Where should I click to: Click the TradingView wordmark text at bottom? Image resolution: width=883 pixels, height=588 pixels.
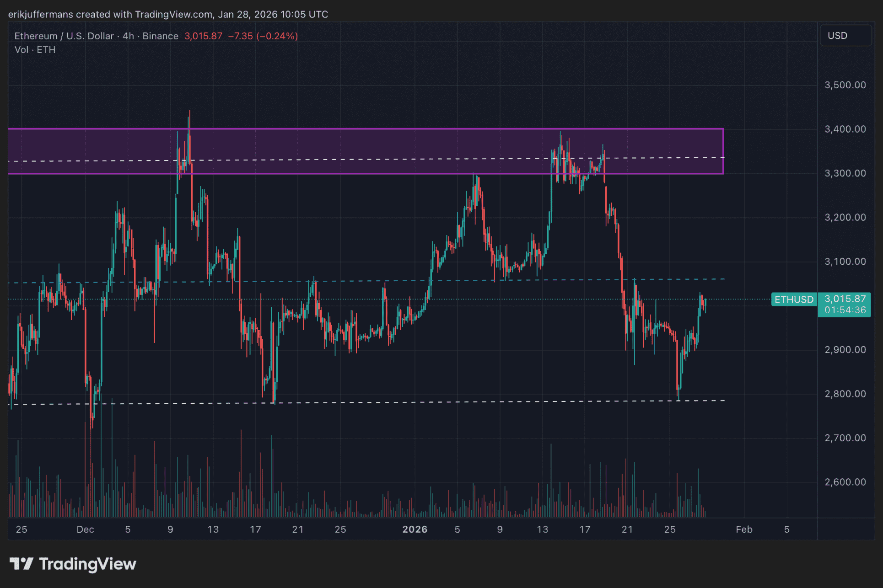(87, 564)
